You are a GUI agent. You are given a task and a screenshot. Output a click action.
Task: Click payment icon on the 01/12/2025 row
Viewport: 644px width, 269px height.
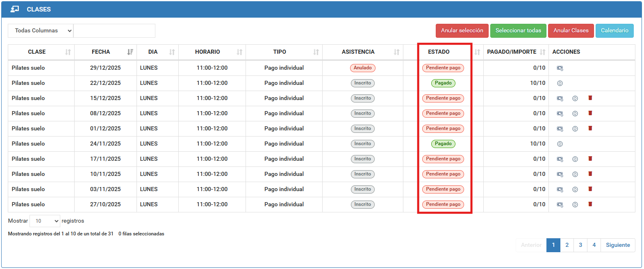point(560,129)
